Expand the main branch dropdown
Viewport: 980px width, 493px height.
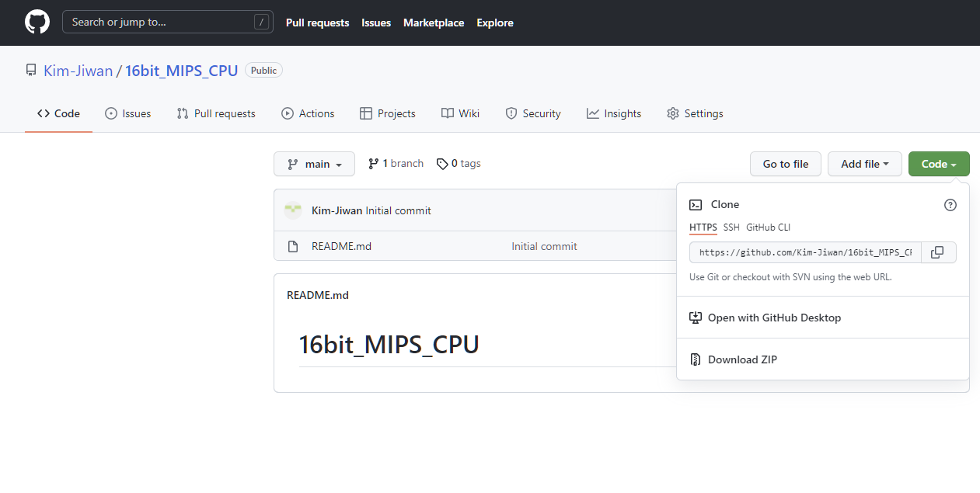tap(314, 164)
